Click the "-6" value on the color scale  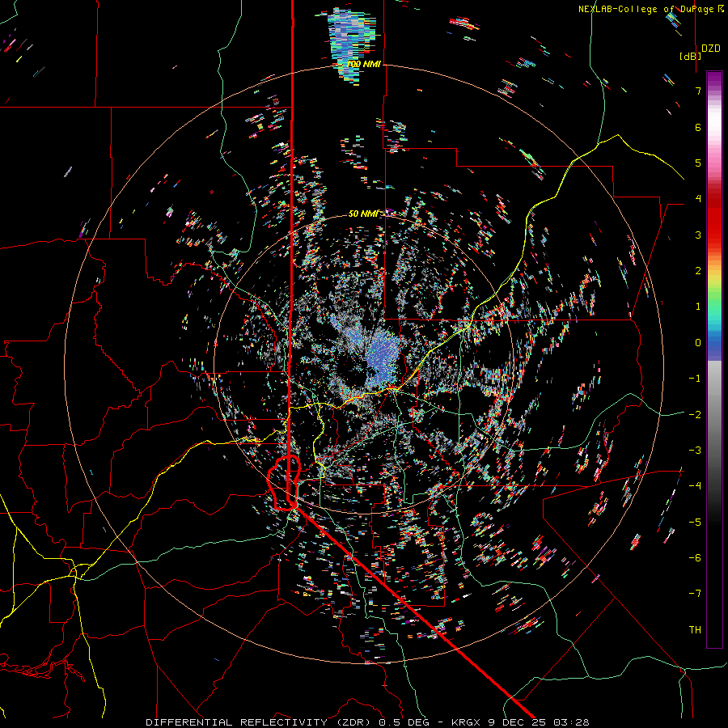pos(695,558)
